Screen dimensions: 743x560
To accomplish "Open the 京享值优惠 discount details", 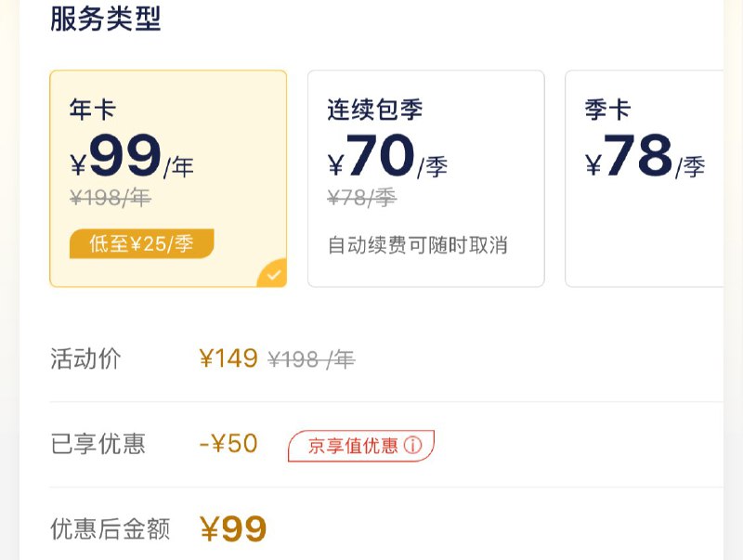I will 362,444.
